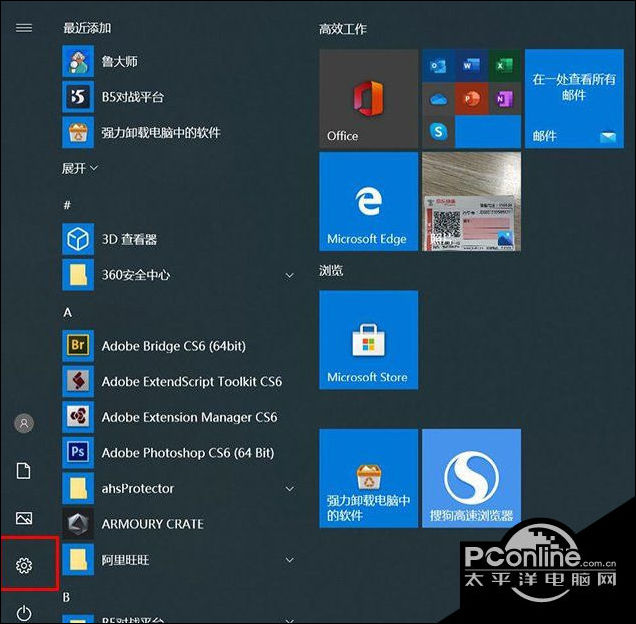Open Skype icon in Office tile group
The width and height of the screenshot is (636, 624).
(x=438, y=131)
